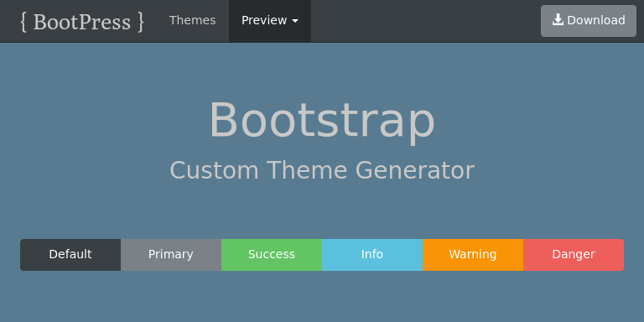Click the orange Warning button
The height and width of the screenshot is (322, 644).
click(x=473, y=255)
